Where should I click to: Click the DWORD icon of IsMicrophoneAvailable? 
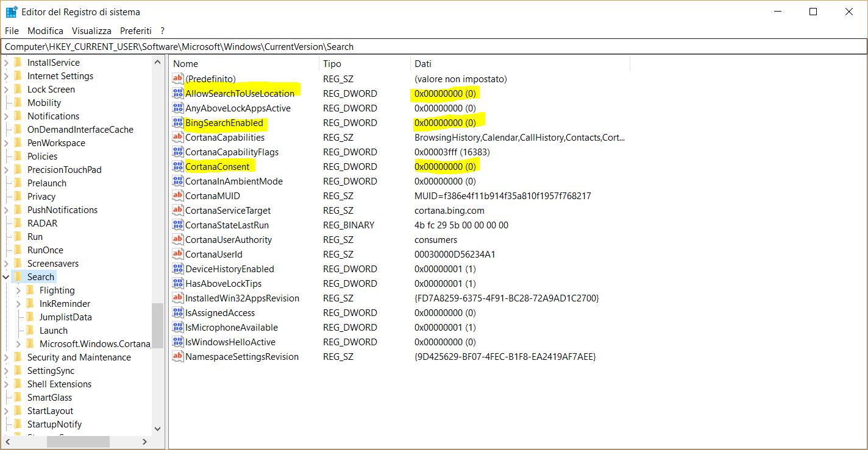click(x=177, y=327)
